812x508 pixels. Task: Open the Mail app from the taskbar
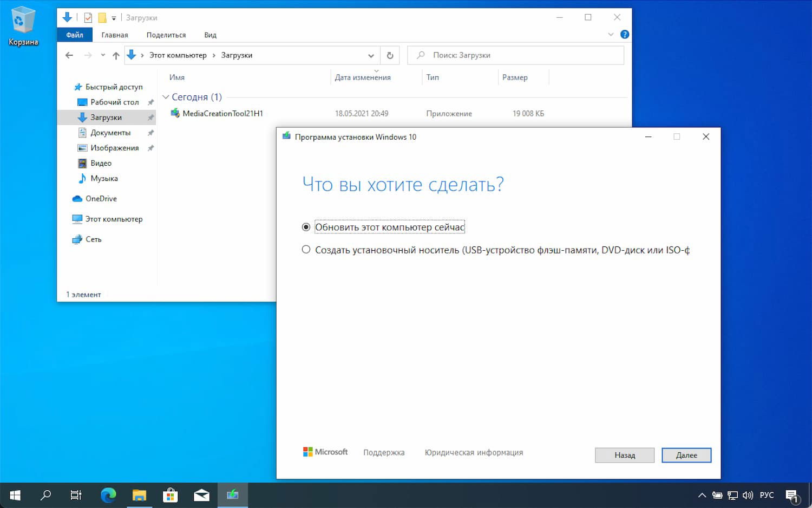[201, 494]
